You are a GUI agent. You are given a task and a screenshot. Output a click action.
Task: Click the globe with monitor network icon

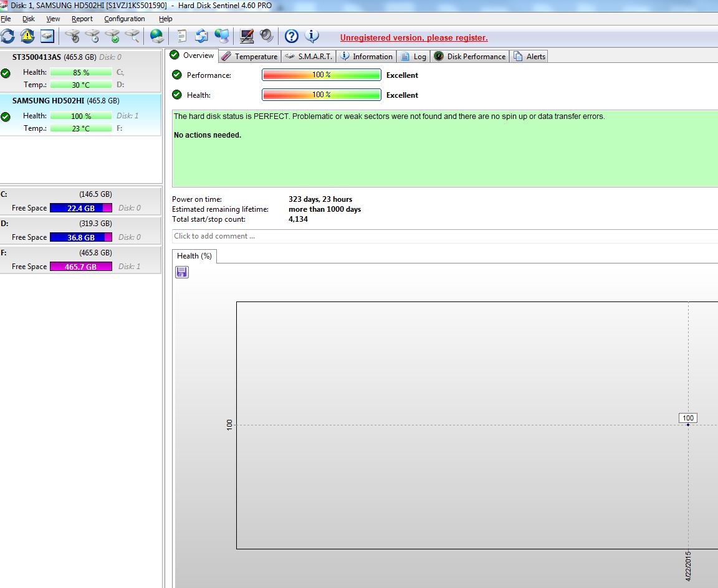pyautogui.click(x=222, y=36)
